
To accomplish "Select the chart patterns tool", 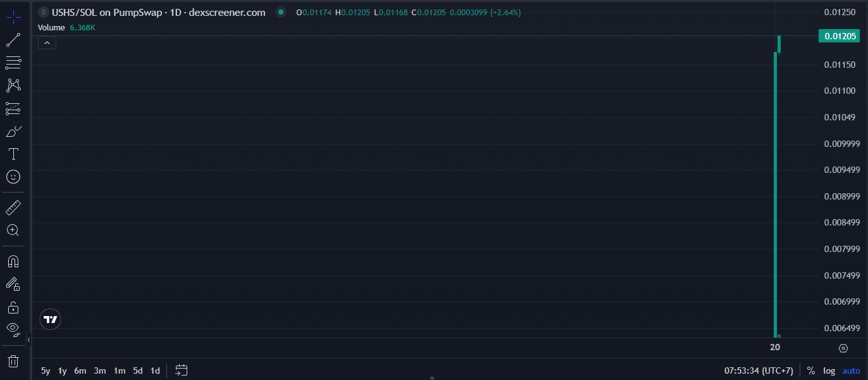I will (13, 85).
